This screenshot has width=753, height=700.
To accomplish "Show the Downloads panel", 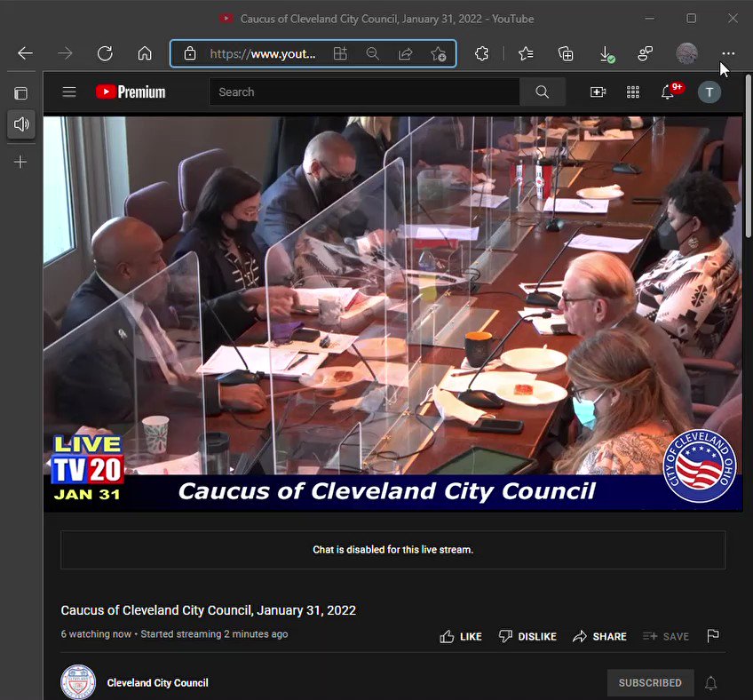I will tap(607, 54).
